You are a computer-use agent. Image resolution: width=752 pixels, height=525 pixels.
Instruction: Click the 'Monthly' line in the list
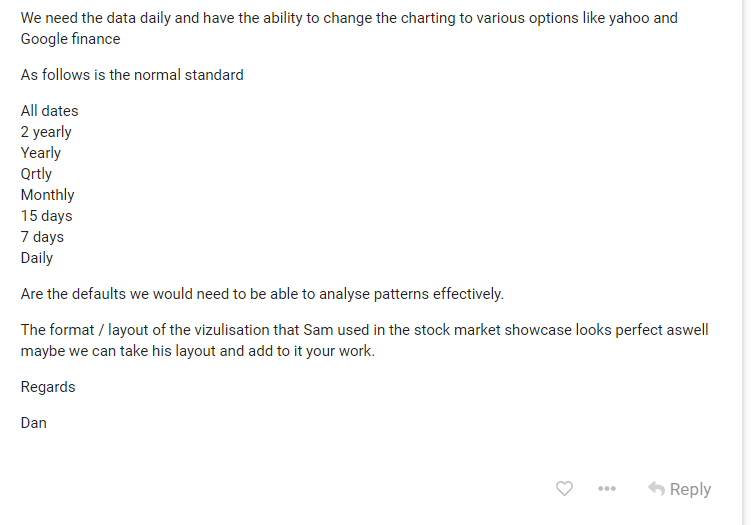point(47,195)
